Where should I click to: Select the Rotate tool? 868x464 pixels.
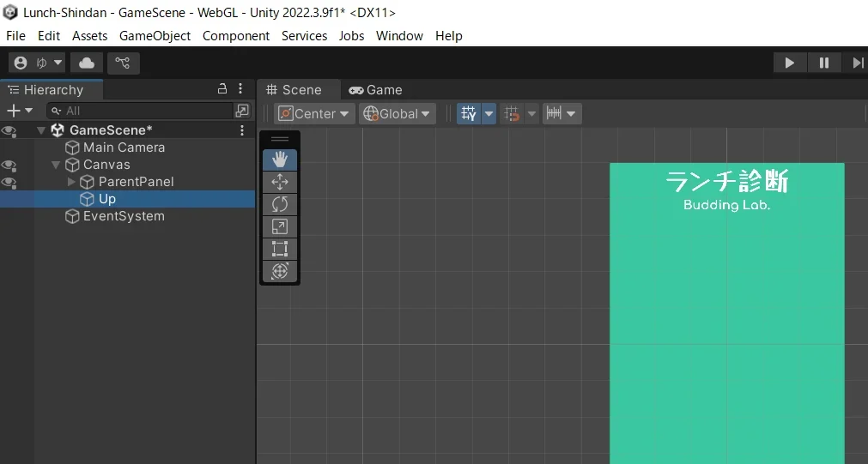(x=280, y=204)
